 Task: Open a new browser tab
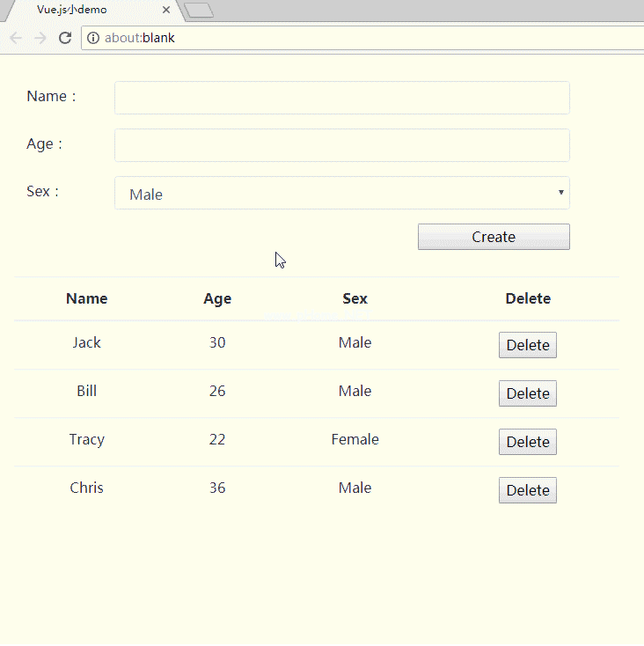point(199,11)
